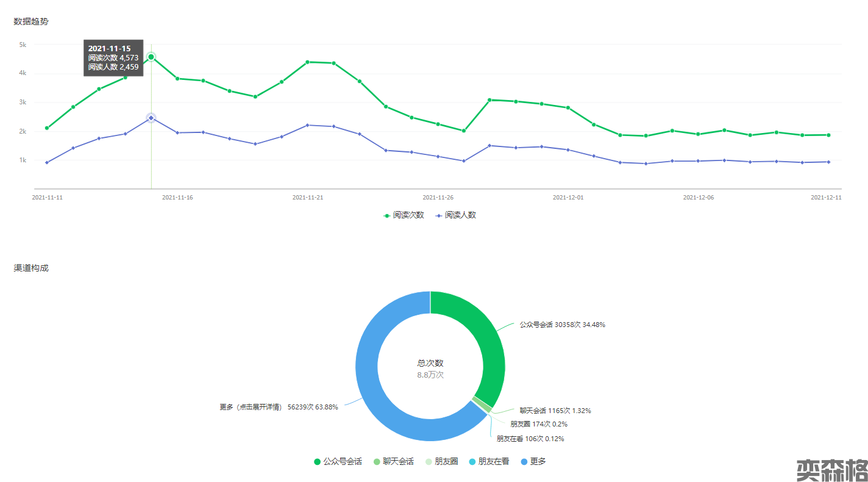This screenshot has height=482, width=868.
Task: Toggle the 阅读次数 legend in line chart
Action: tap(404, 215)
